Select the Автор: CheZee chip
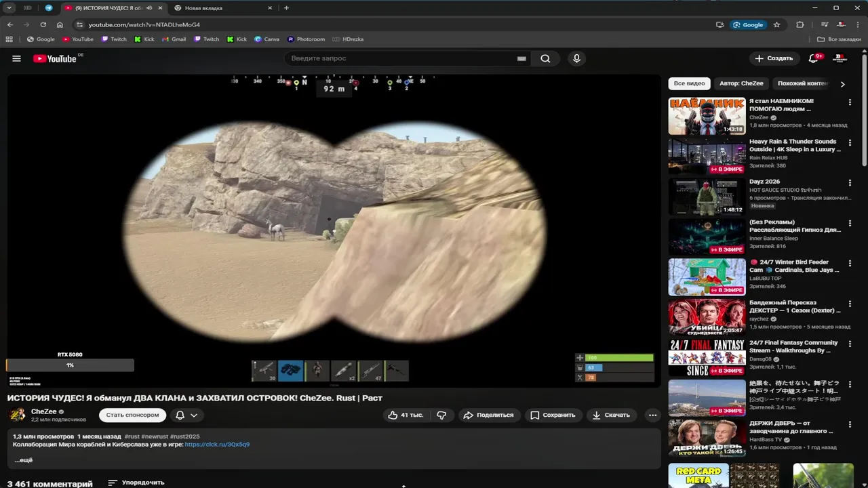Viewport: 868px width, 488px height. (x=741, y=83)
